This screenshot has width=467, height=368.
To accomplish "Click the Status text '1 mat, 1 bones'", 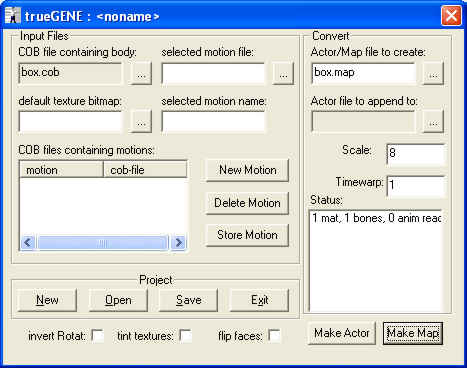I will [348, 218].
